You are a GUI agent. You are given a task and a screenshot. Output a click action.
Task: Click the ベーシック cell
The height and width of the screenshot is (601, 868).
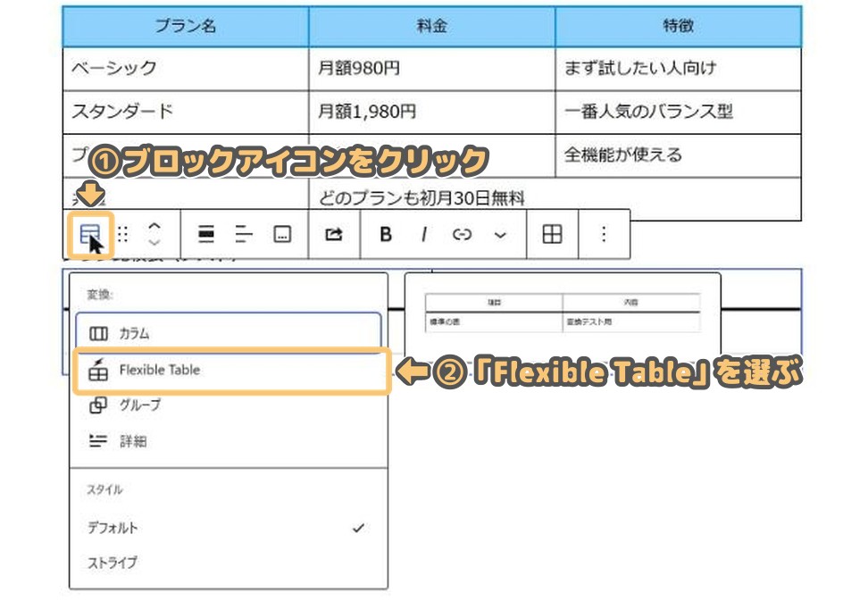[186, 69]
